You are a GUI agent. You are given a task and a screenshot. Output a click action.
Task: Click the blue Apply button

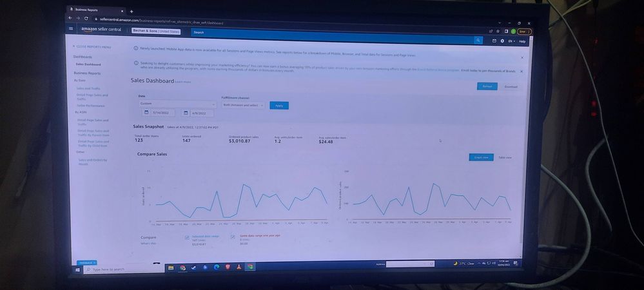coord(279,106)
